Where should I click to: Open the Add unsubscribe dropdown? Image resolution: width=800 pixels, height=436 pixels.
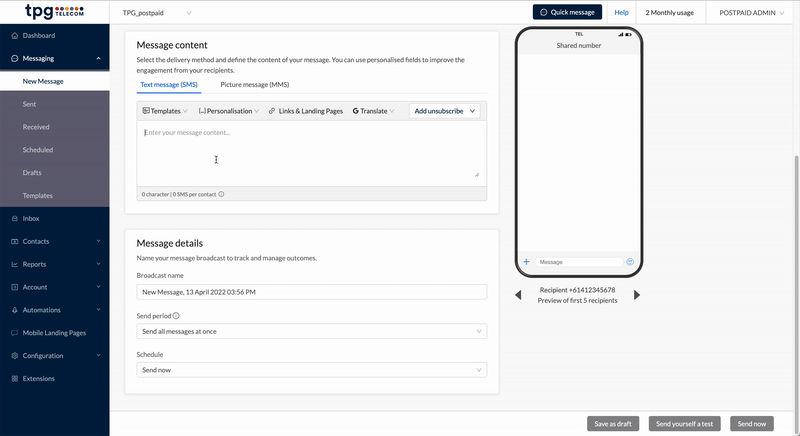pos(445,111)
